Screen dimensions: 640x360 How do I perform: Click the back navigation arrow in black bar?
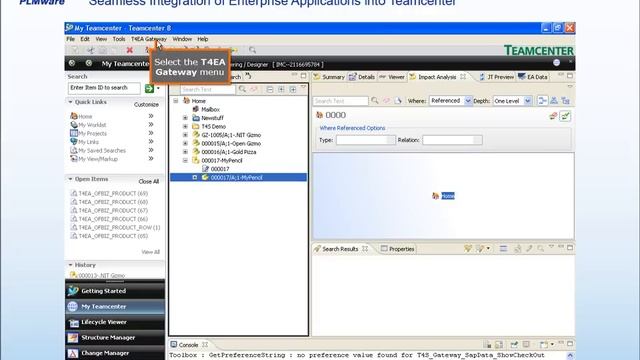click(x=72, y=63)
